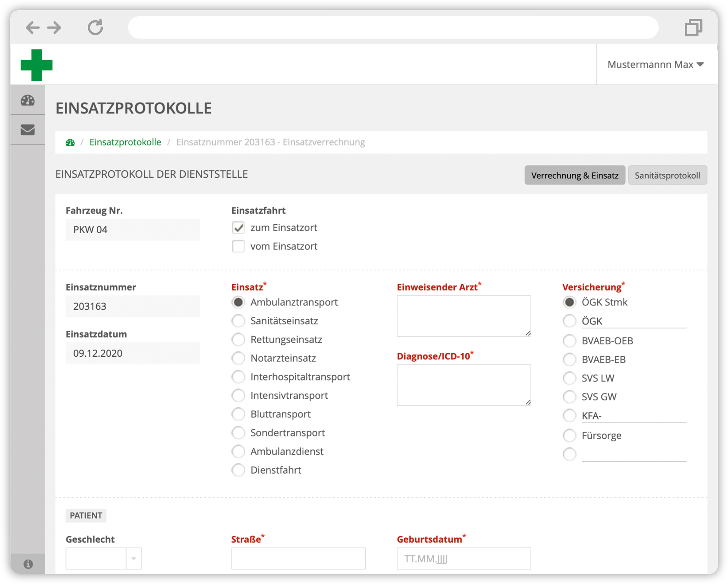Open the Mustermannn Max user menu
Screen dimensions: 728x584
tap(655, 64)
